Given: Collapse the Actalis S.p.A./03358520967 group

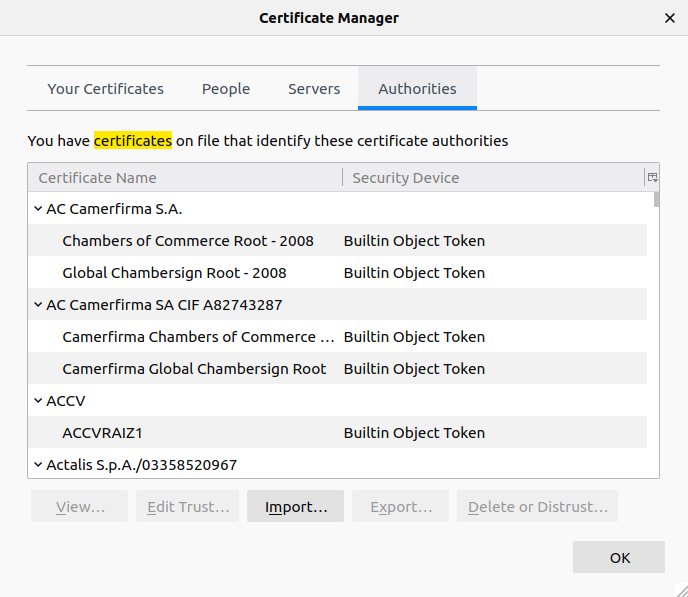Looking at the screenshot, I should point(38,465).
